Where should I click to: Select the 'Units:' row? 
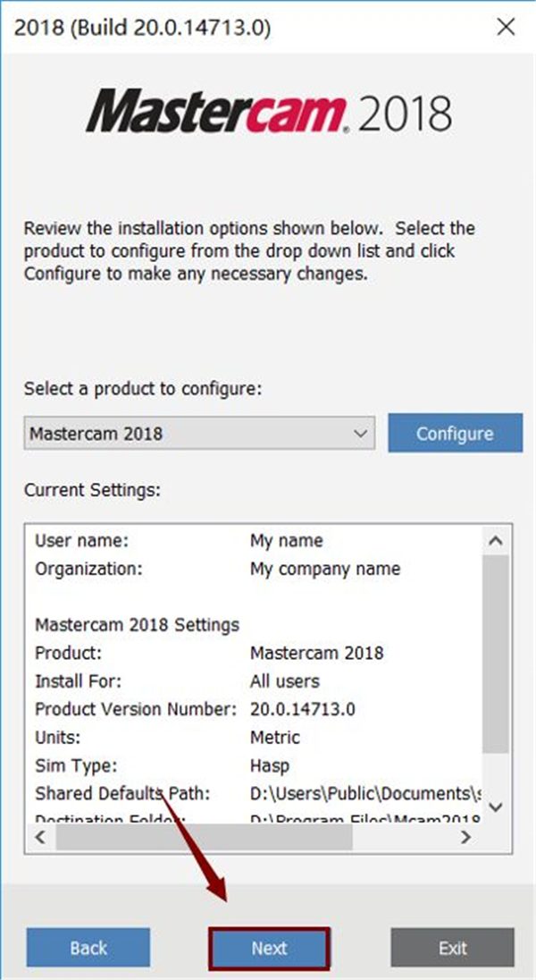click(255, 737)
